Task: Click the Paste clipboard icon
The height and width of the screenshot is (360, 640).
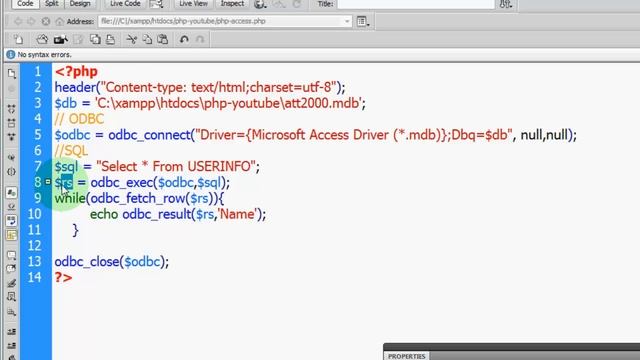Action: pos(162,39)
